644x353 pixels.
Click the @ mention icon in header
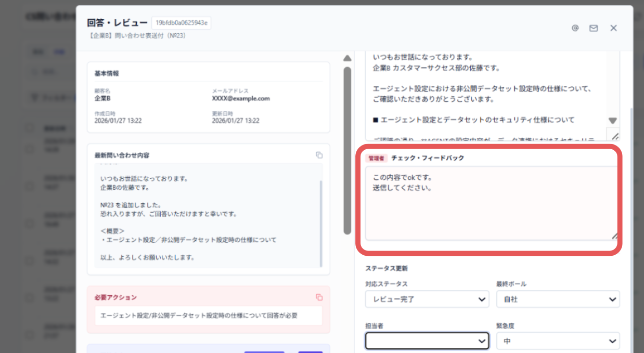575,28
